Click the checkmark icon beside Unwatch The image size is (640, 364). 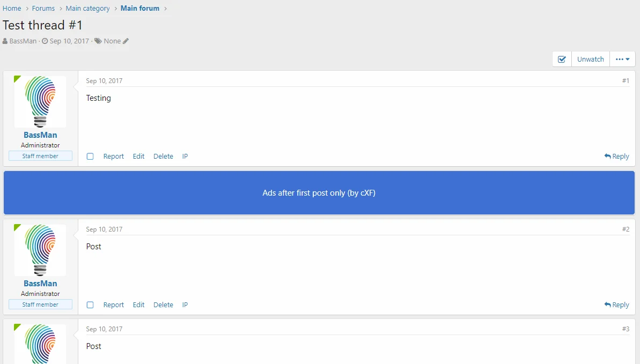562,60
